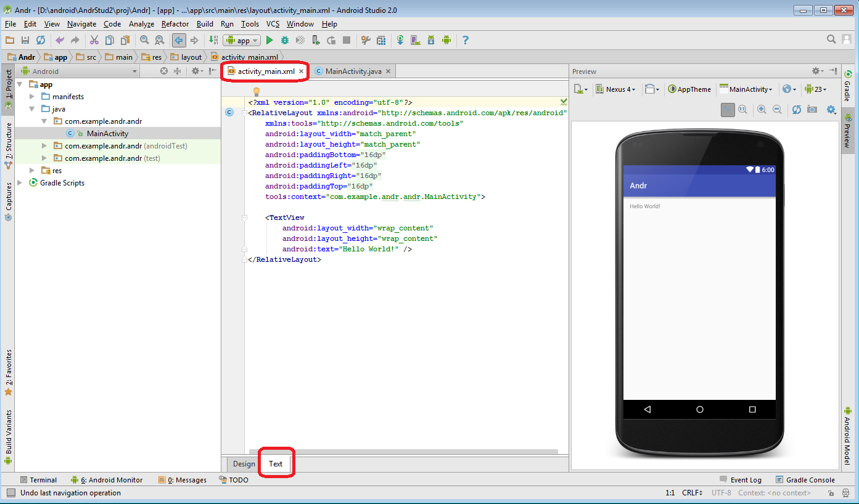Open the Build menu

coord(205,24)
